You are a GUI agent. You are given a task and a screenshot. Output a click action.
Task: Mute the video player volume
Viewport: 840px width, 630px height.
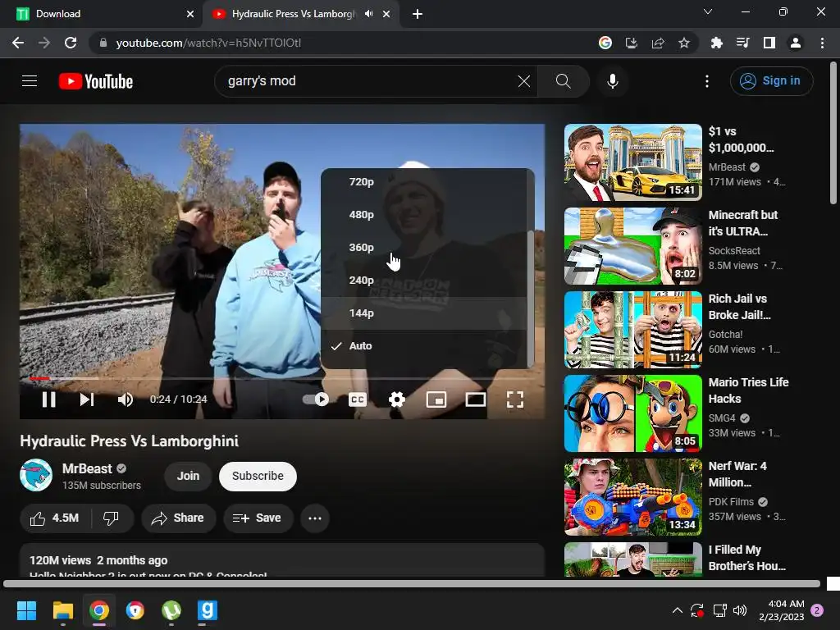coord(126,399)
